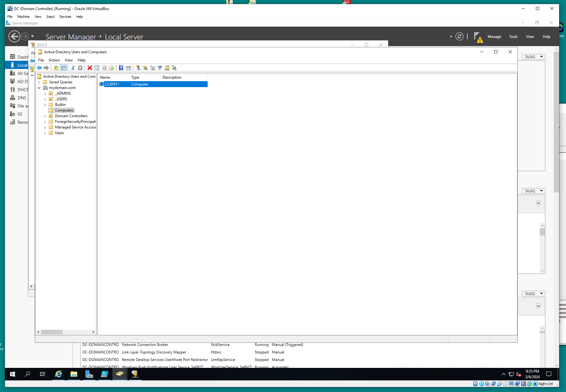This screenshot has height=392, width=566.
Task: Toggle the show/hide console tree icon
Action: click(x=63, y=68)
